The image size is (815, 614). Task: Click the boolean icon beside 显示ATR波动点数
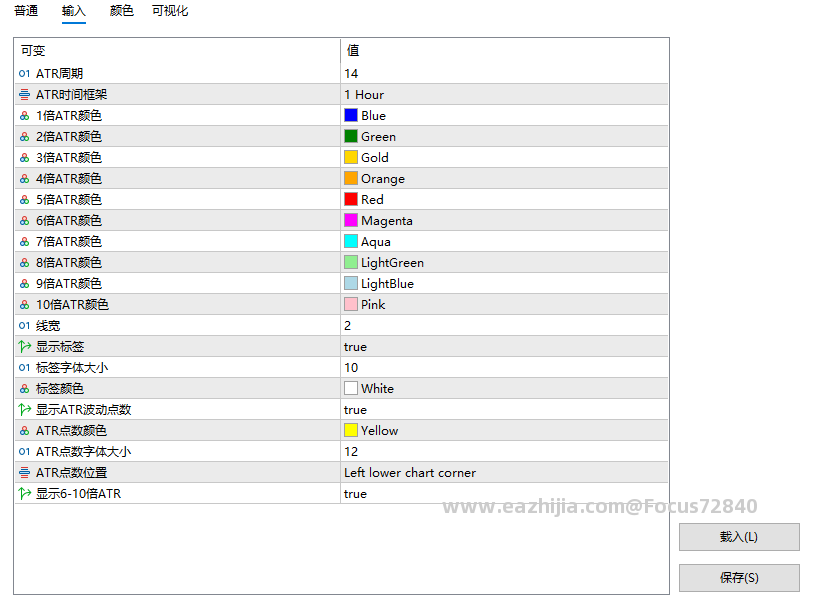tap(24, 410)
